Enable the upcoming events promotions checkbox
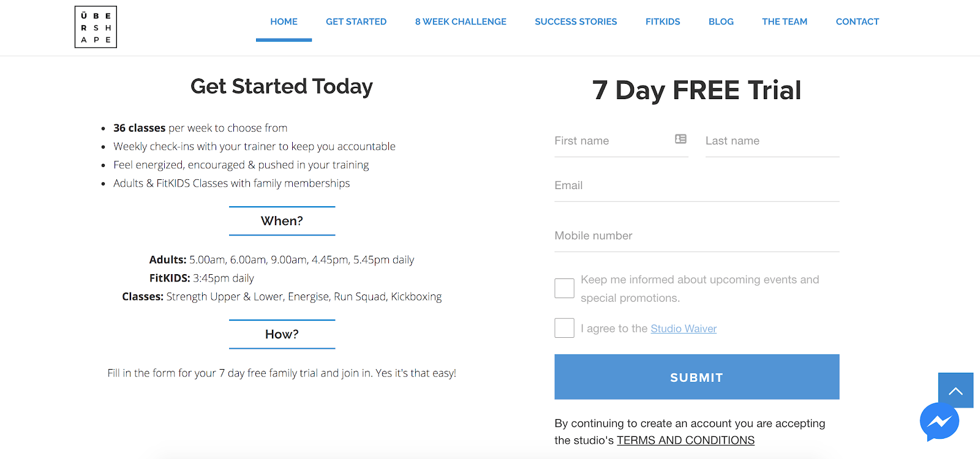980x459 pixels. point(563,288)
